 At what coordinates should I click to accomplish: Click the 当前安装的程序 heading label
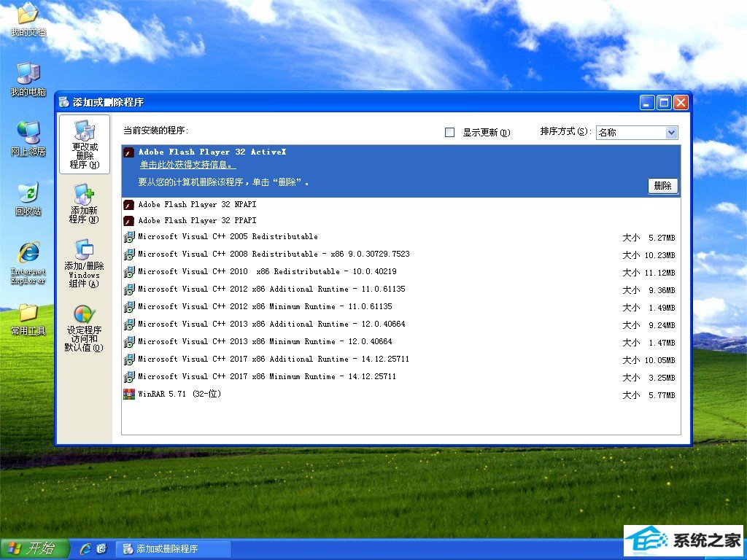tap(156, 131)
